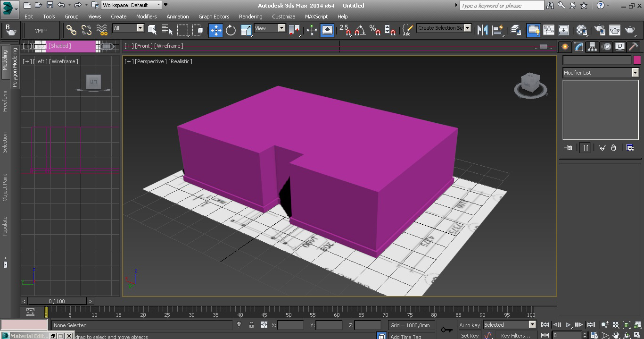
Task: Click the Select and Link chain icon
Action: tap(71, 30)
